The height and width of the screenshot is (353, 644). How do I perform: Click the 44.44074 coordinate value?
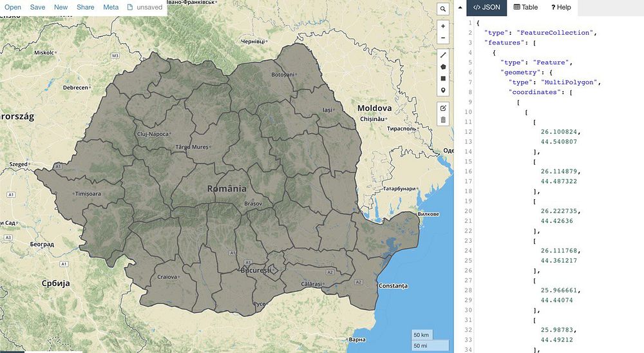[x=556, y=300]
